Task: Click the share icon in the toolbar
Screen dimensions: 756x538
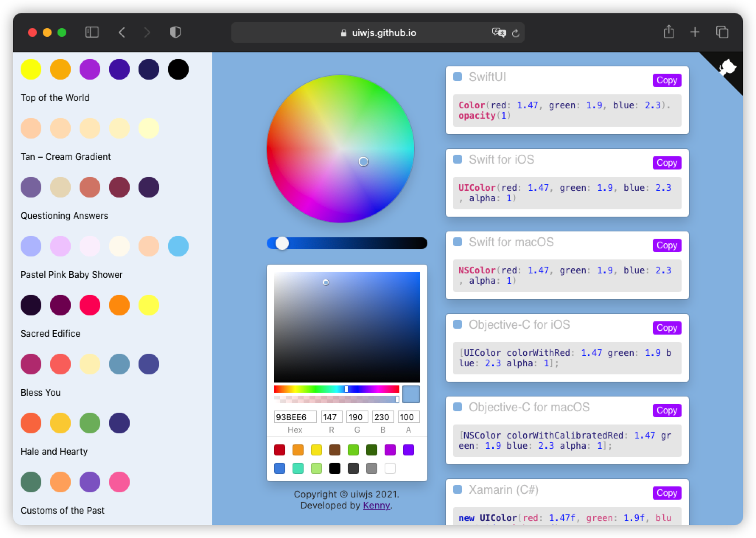Action: point(669,32)
